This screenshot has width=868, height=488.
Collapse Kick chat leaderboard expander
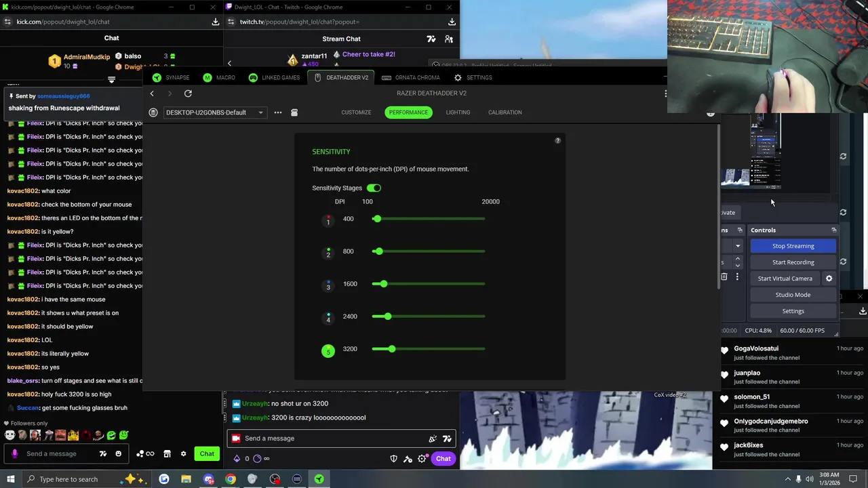(x=111, y=79)
